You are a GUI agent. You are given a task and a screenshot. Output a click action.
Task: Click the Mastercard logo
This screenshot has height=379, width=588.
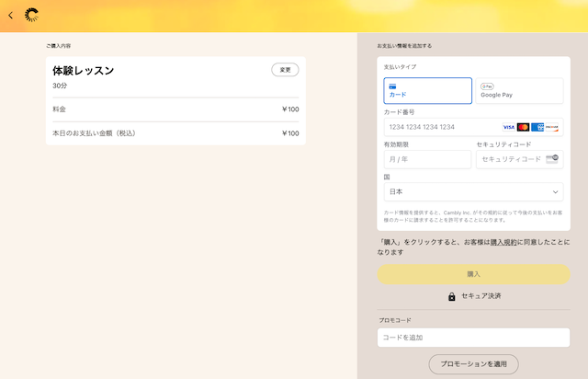point(523,127)
